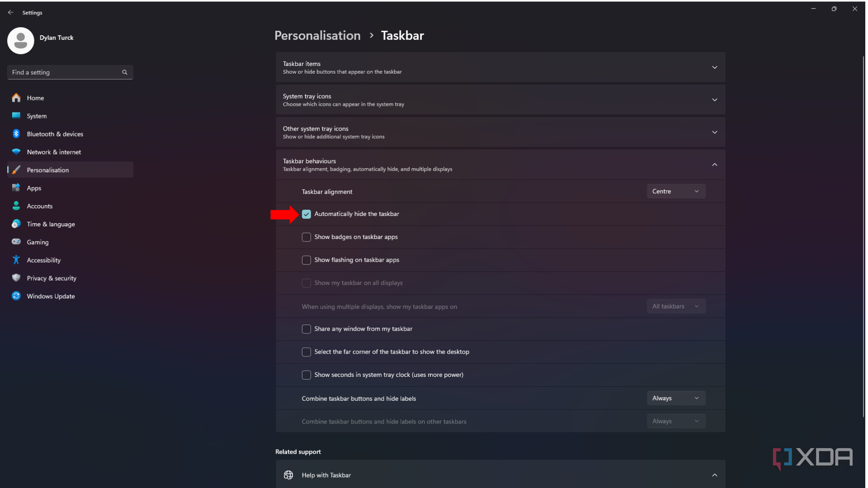
Task: Click the Personalisation breadcrumb link
Action: [x=317, y=35]
